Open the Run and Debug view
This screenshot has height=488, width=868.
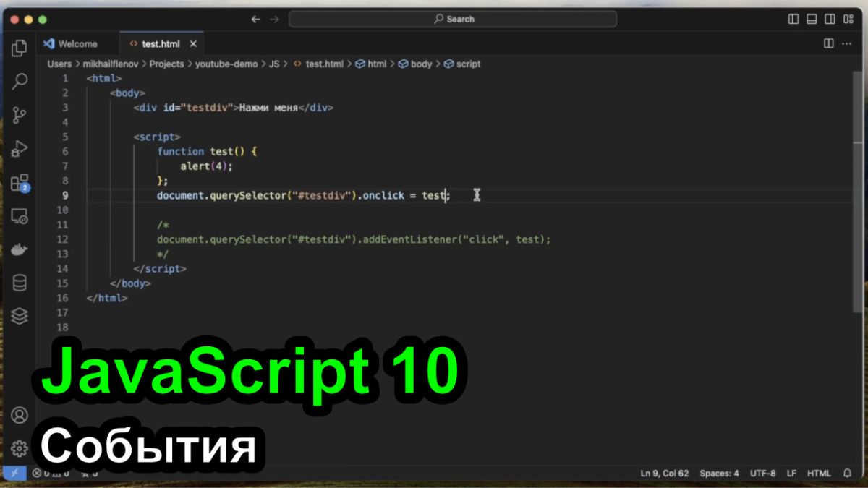(20, 148)
